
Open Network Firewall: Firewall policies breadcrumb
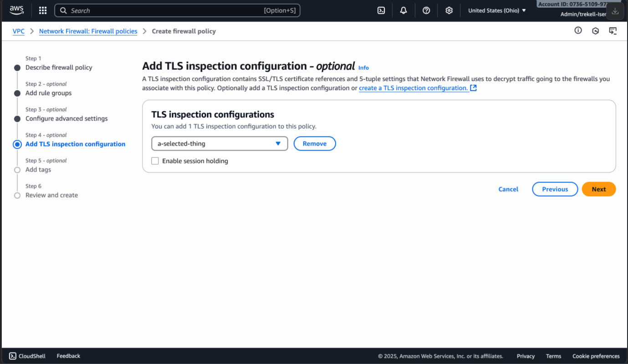coord(88,31)
